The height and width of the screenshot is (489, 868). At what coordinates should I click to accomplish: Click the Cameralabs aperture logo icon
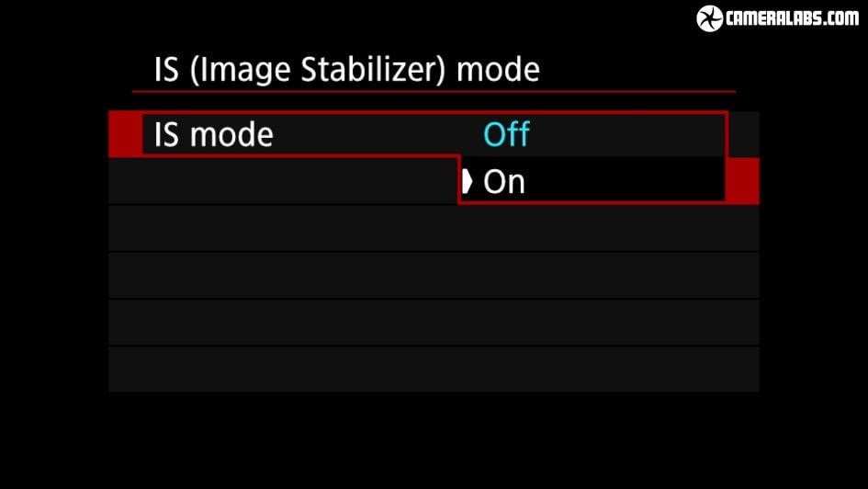(x=710, y=18)
